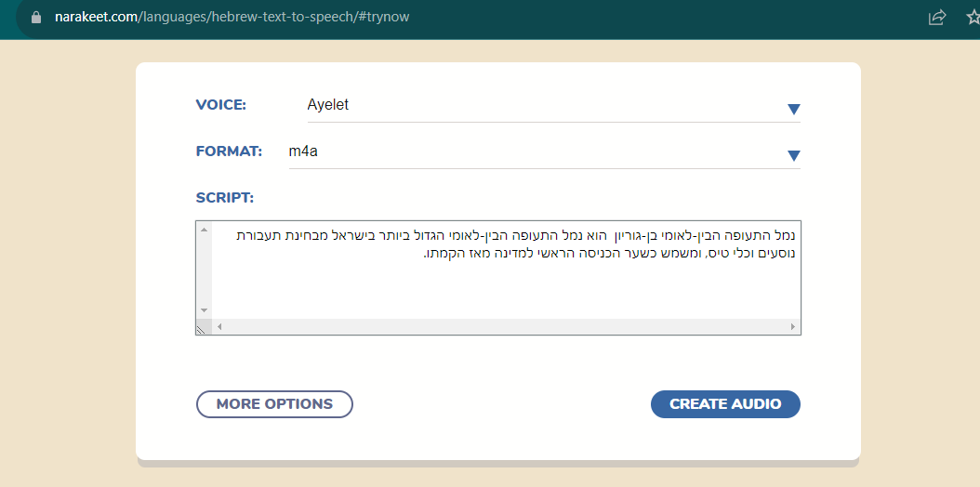Expand the Voice selector arrow
The image size is (980, 487).
[794, 110]
